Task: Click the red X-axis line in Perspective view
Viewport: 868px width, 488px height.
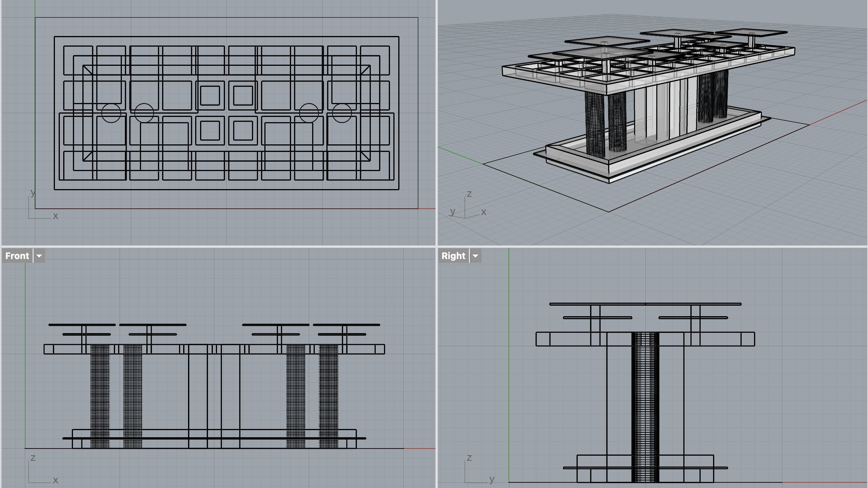Action: tap(839, 112)
